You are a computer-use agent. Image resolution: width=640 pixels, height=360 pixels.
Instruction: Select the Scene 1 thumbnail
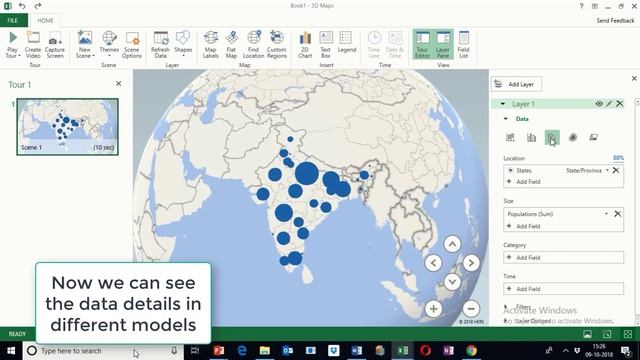(67, 127)
